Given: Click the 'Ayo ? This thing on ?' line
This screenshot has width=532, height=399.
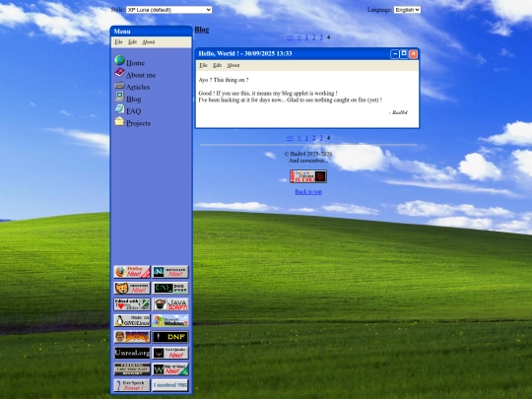Looking at the screenshot, I should click(224, 80).
